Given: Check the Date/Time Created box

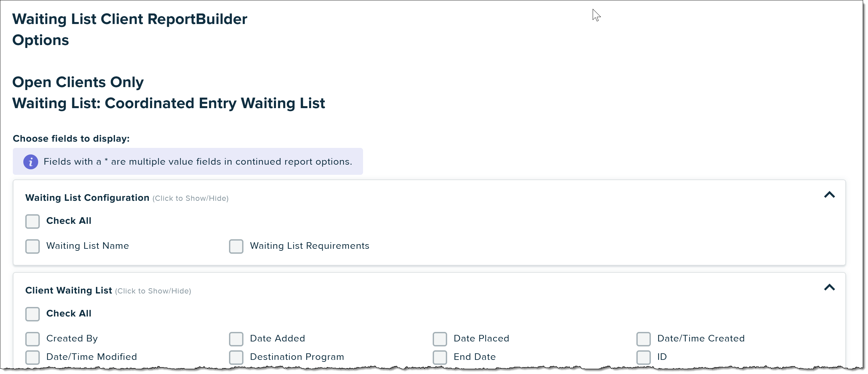Looking at the screenshot, I should [643, 339].
